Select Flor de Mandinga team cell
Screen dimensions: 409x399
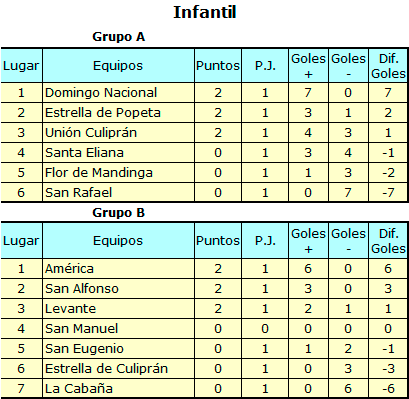tap(118, 173)
